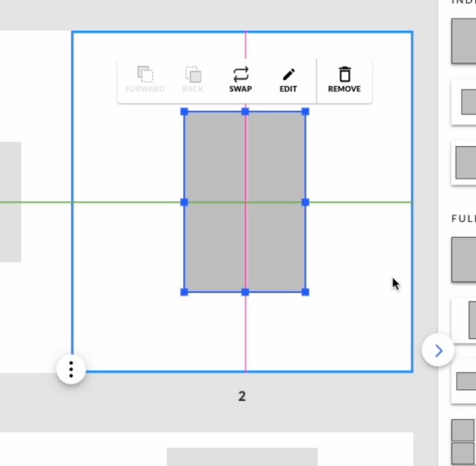
Task: Click the top-left resize handle of placeholder
Action: (185, 112)
